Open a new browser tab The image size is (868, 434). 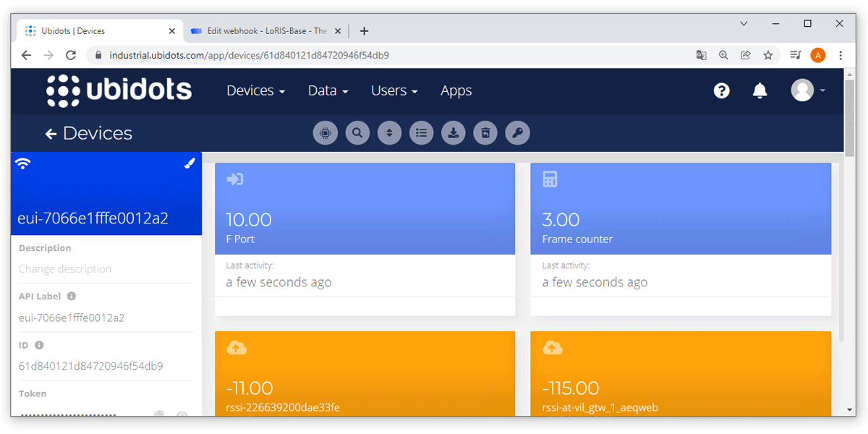coord(364,31)
